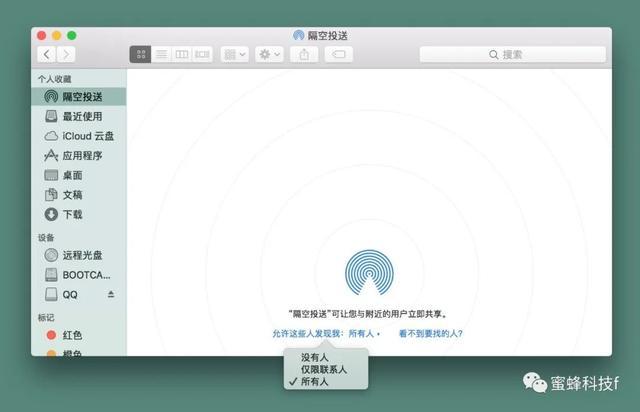The height and width of the screenshot is (412, 640).
Task: Open 应用程序 in the sidebar
Action: pyautogui.click(x=79, y=156)
